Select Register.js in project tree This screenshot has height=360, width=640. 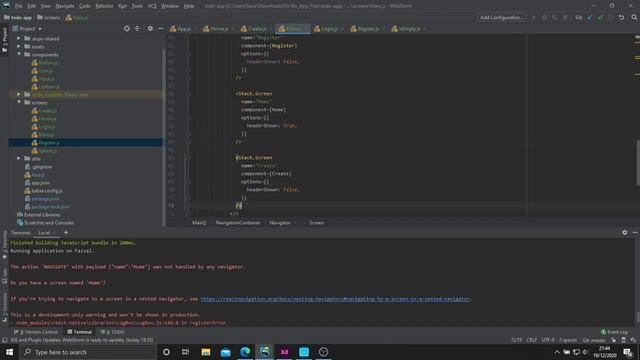[x=49, y=142]
